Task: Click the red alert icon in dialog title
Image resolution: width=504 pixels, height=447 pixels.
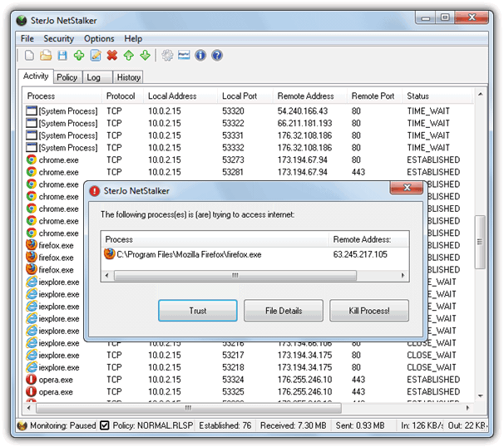Action: tap(95, 191)
